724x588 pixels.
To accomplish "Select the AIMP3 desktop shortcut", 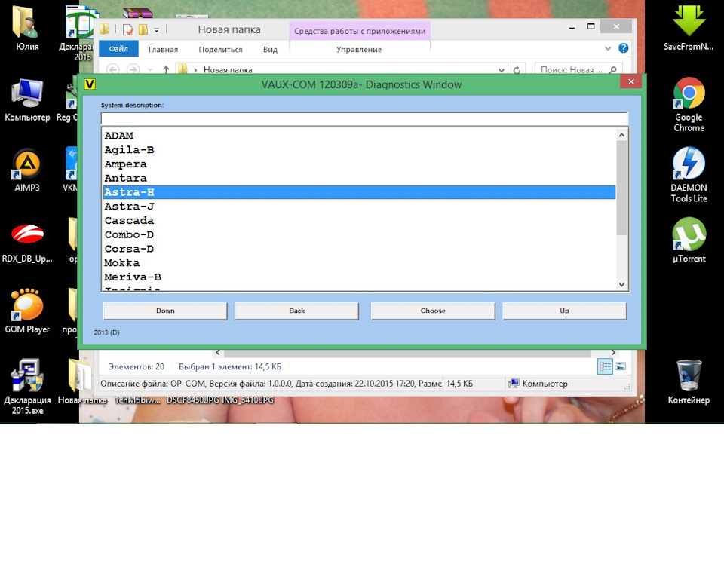I will pyautogui.click(x=27, y=170).
